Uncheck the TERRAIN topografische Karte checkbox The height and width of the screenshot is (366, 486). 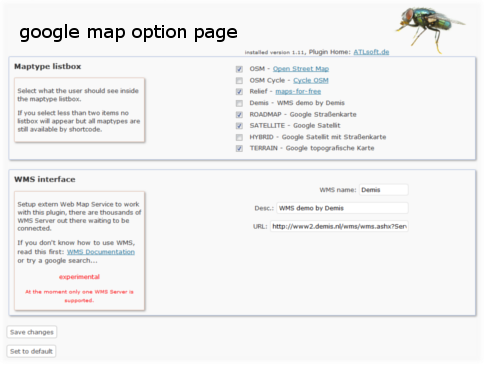[x=239, y=148]
